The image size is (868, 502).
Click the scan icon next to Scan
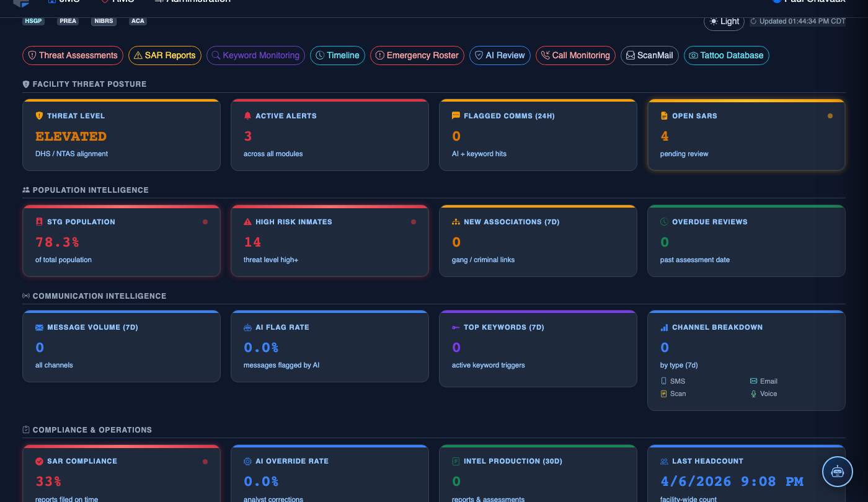click(x=663, y=394)
